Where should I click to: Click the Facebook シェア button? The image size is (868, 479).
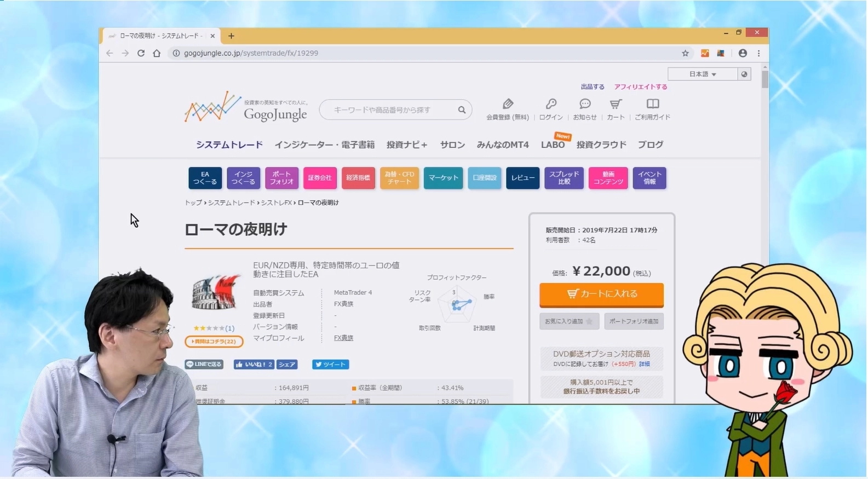[x=286, y=365]
